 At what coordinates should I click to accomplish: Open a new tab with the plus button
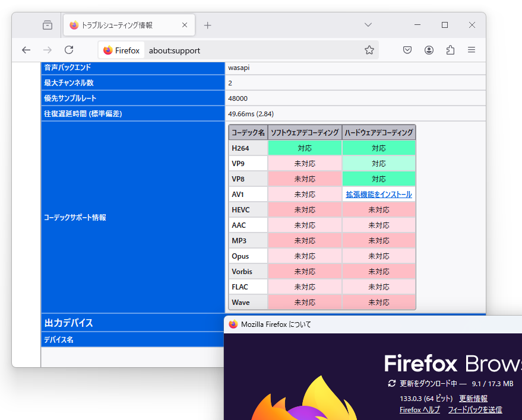(207, 25)
